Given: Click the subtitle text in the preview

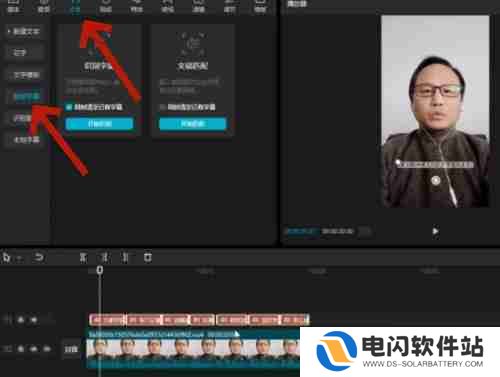Looking at the screenshot, I should [x=435, y=164].
